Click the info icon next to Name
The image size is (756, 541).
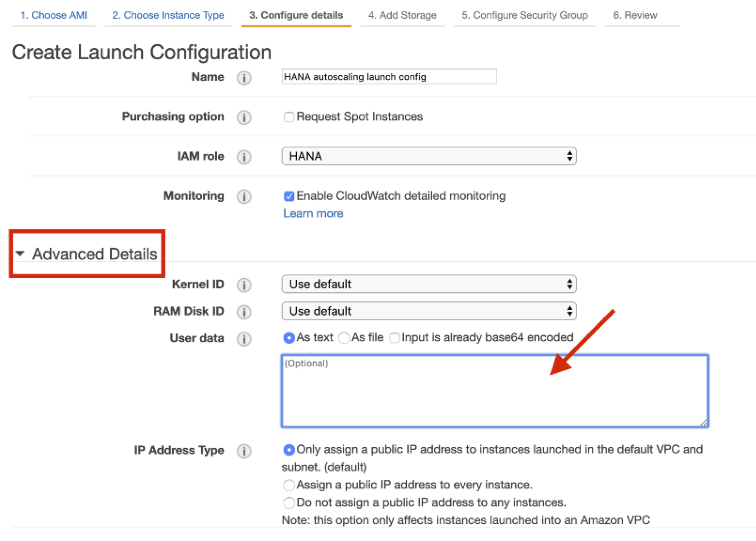pos(244,78)
